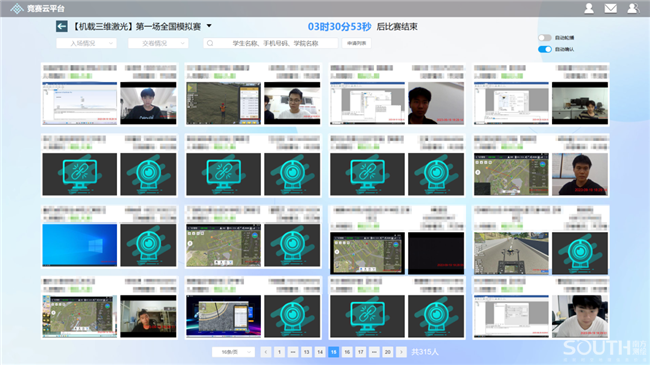Click the 竞赛云平台 logo icon

click(x=17, y=8)
